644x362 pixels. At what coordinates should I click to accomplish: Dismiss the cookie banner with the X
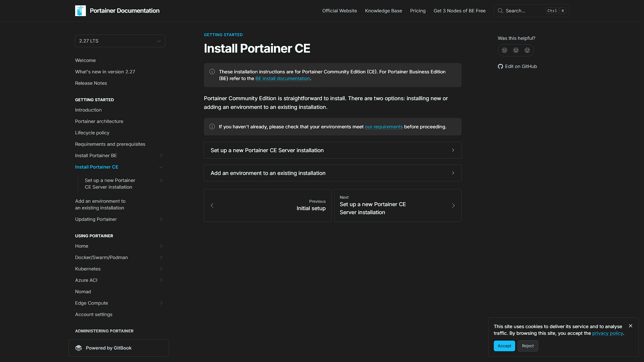tap(631, 326)
